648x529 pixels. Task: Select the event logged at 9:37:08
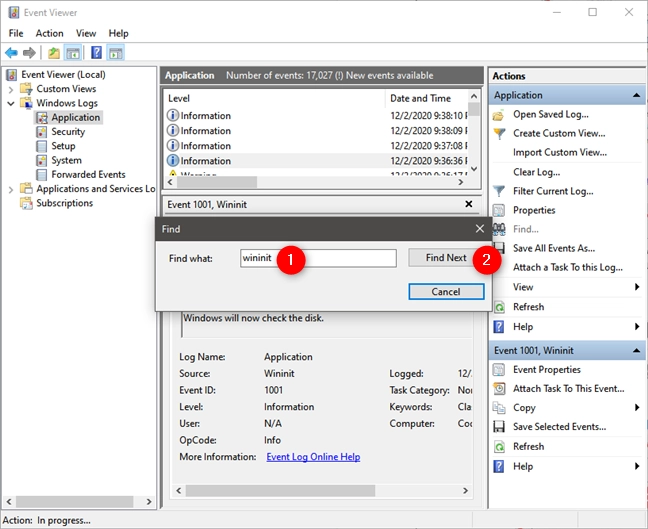tap(316, 145)
